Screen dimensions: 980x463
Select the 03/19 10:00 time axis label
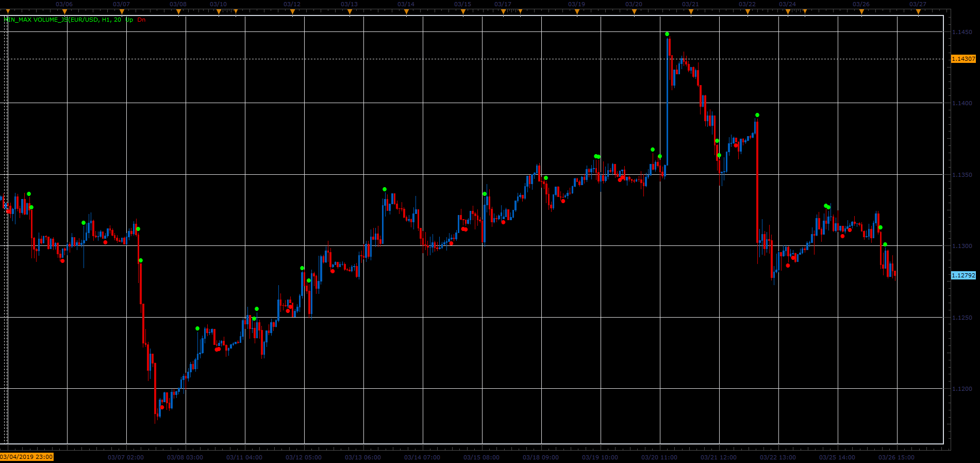(x=600, y=457)
